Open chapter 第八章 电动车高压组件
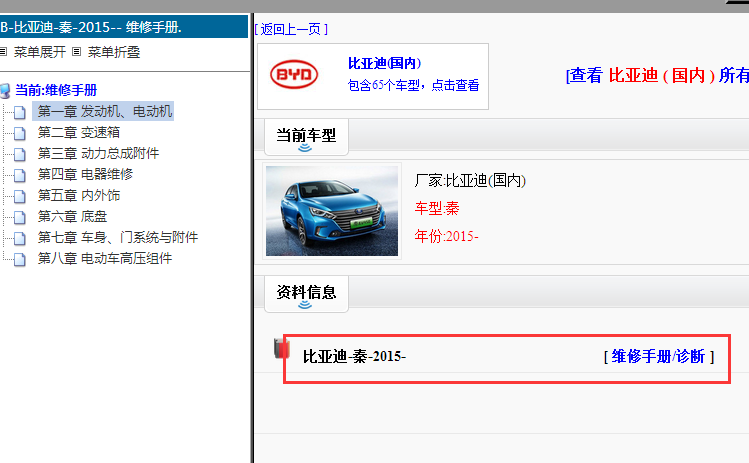This screenshot has height=463, width=749. (x=105, y=258)
